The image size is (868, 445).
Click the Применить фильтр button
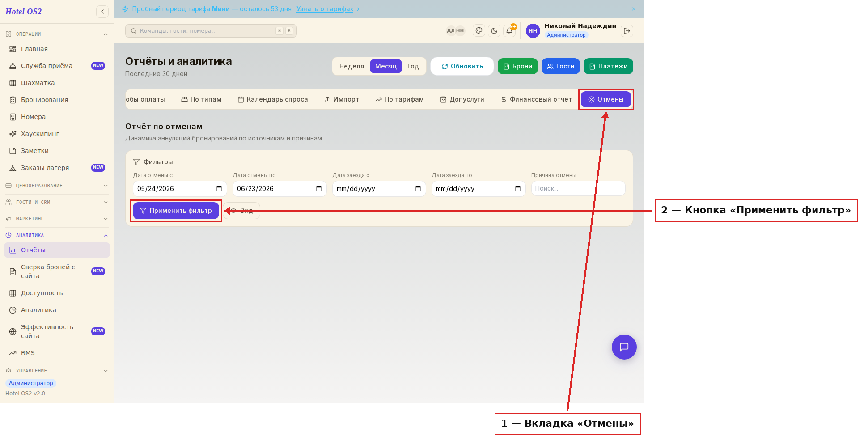176,211
